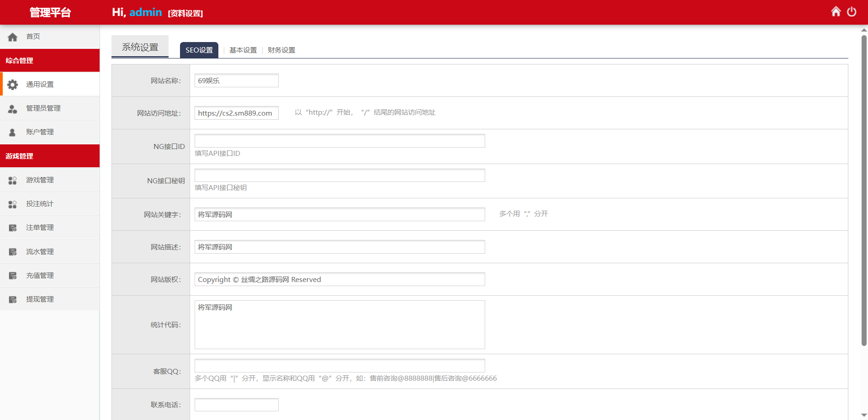Screen dimensions: 868x420
Task: Click the gear icon beside 通用设置
Action: tap(13, 85)
